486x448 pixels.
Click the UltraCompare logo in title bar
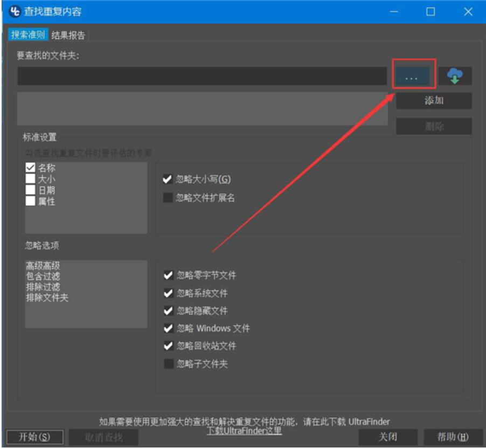tap(14, 12)
